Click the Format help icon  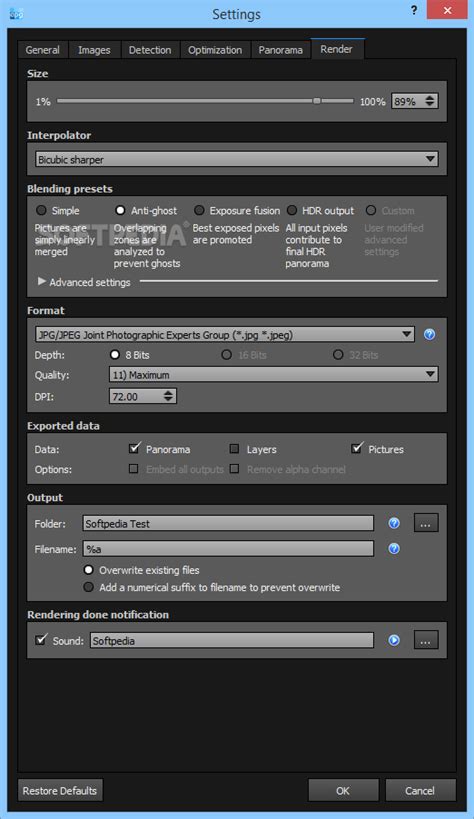tap(429, 334)
